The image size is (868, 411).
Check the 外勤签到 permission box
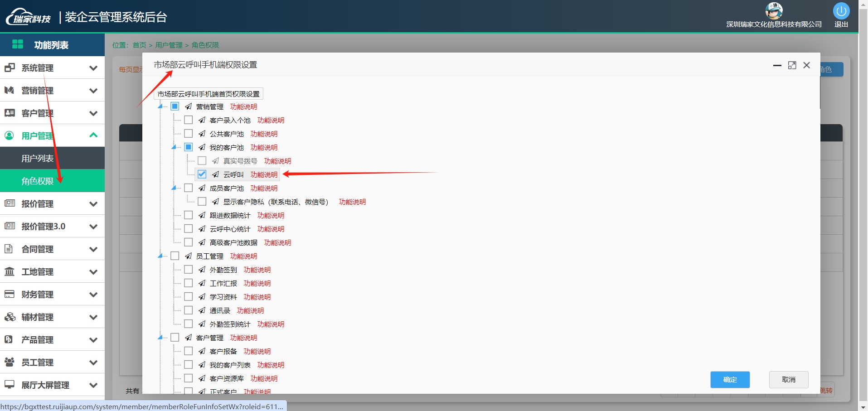coord(189,270)
